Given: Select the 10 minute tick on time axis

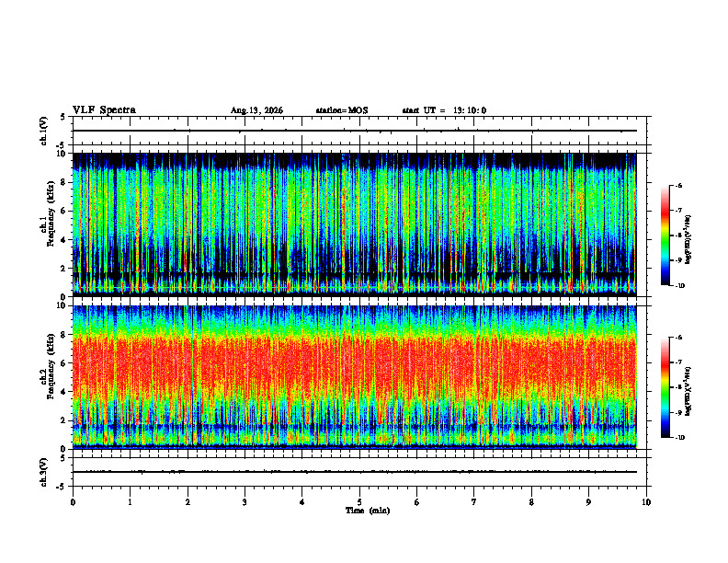Looking at the screenshot, I should tap(646, 502).
